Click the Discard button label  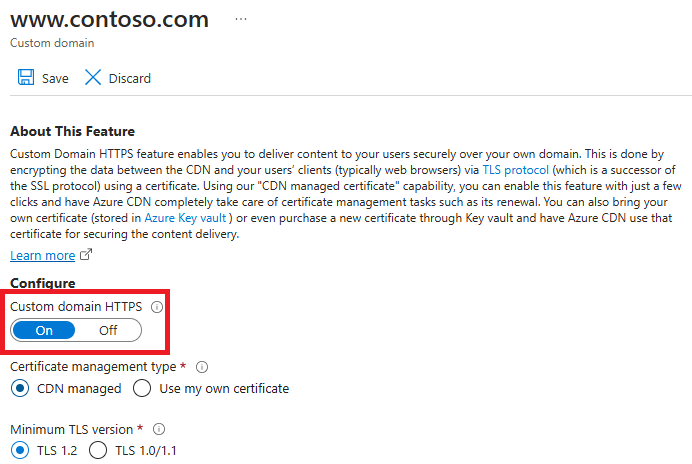tap(130, 79)
